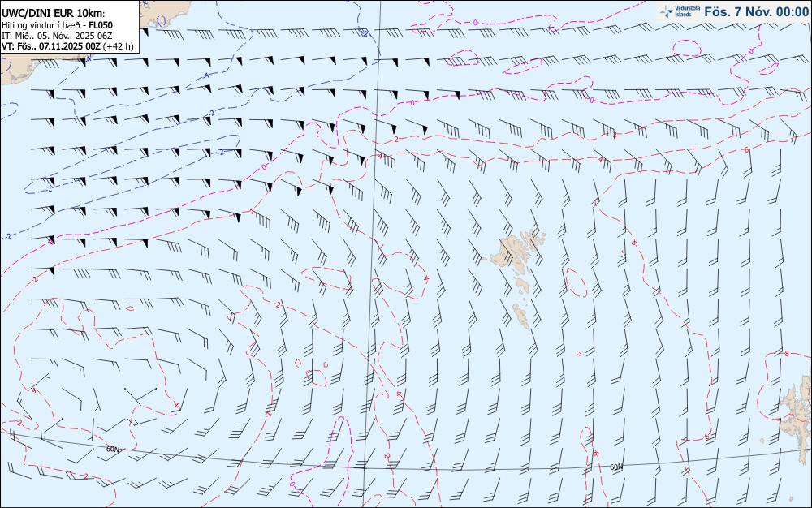Click the eastern 60N latitude label
Screen dimensions: 812x508
pos(616,467)
